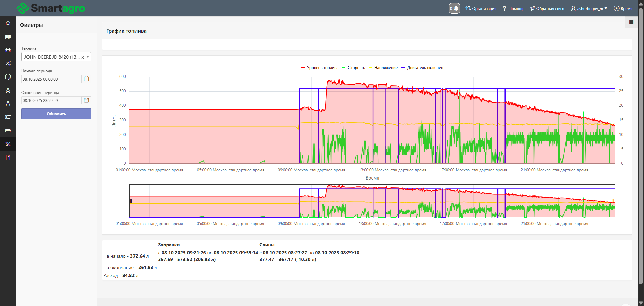Screen dimensions: 644x306
Task: Toggle the 'Скорость' legend series
Action: tap(356, 68)
